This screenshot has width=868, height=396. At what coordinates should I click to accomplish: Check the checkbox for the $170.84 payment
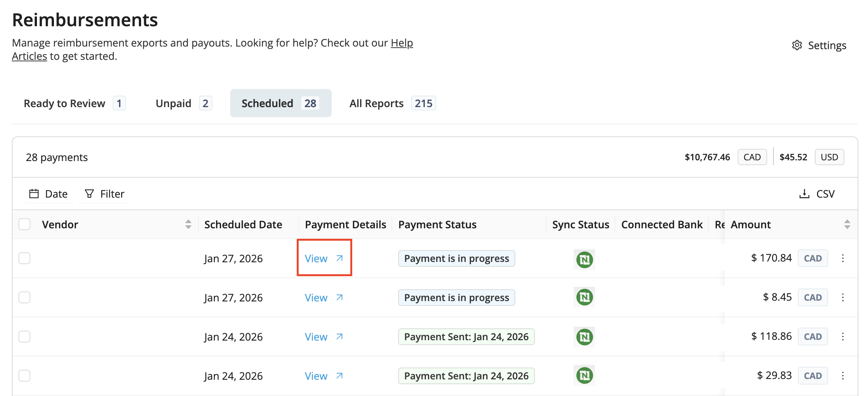pos(24,258)
